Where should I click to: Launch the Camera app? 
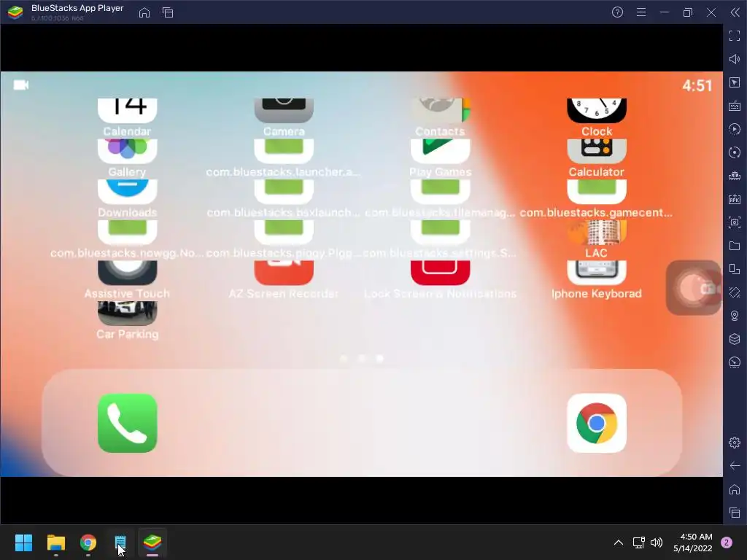[x=284, y=111]
